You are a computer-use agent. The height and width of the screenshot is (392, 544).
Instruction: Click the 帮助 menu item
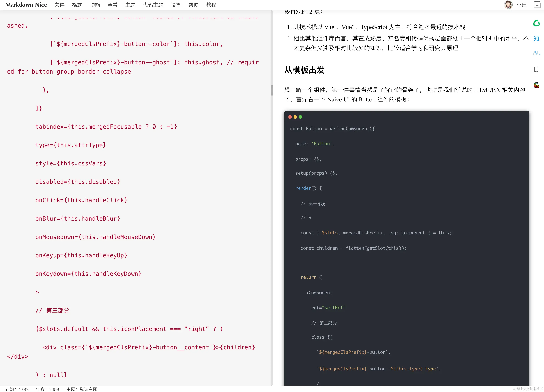(193, 5)
